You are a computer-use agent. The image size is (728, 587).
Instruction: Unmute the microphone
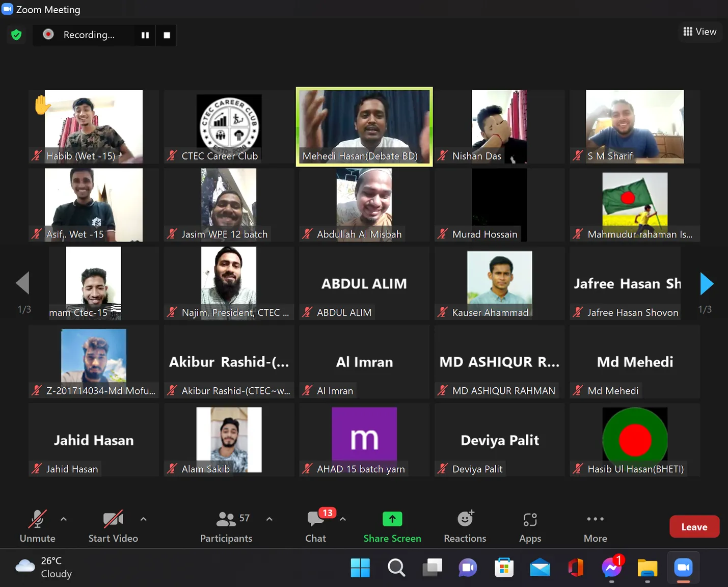pyautogui.click(x=37, y=526)
